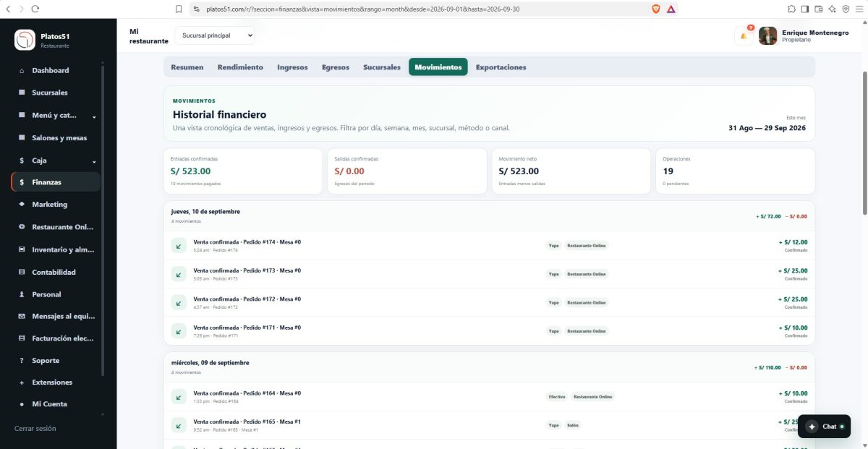
Task: Click the Efectivo tag on Pedido #164
Action: (557, 397)
